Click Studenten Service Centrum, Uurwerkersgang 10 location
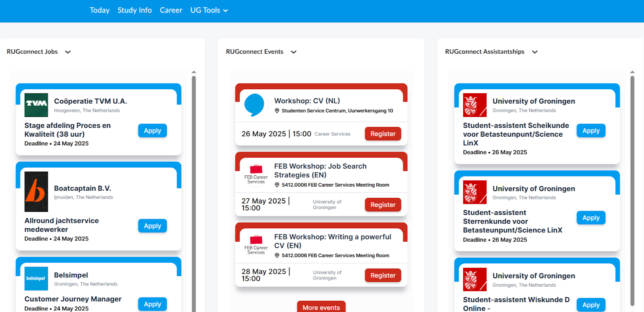644x312 pixels. (337, 111)
